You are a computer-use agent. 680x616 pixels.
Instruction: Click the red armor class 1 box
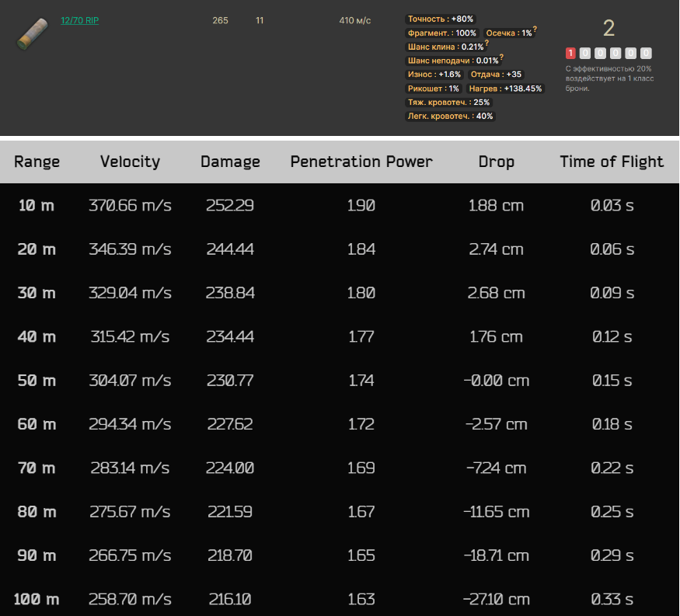click(x=570, y=54)
